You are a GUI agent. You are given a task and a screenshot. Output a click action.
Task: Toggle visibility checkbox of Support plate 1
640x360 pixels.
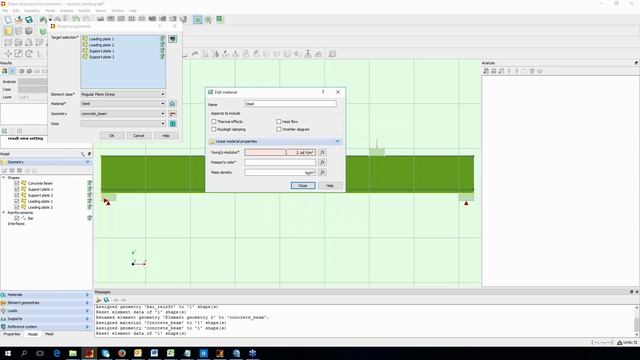click(x=17, y=189)
